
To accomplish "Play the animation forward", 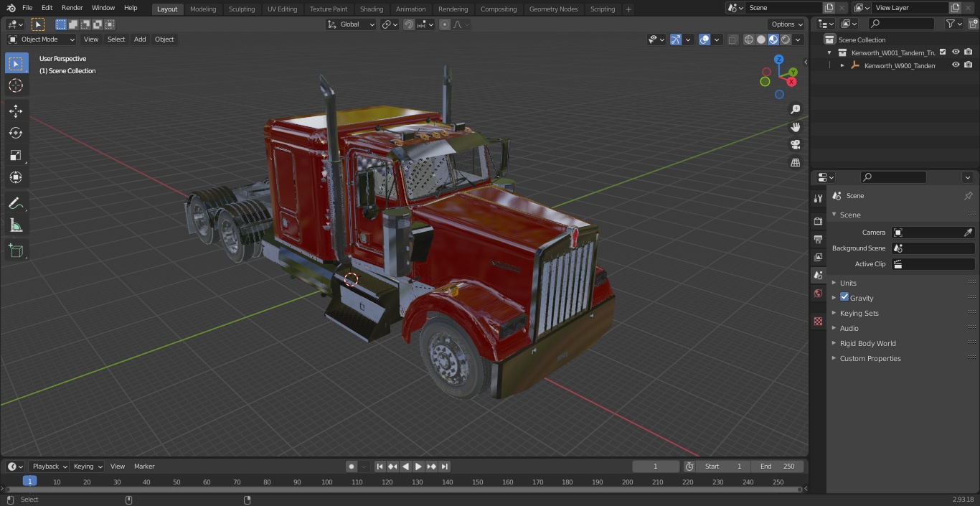I will click(x=418, y=467).
